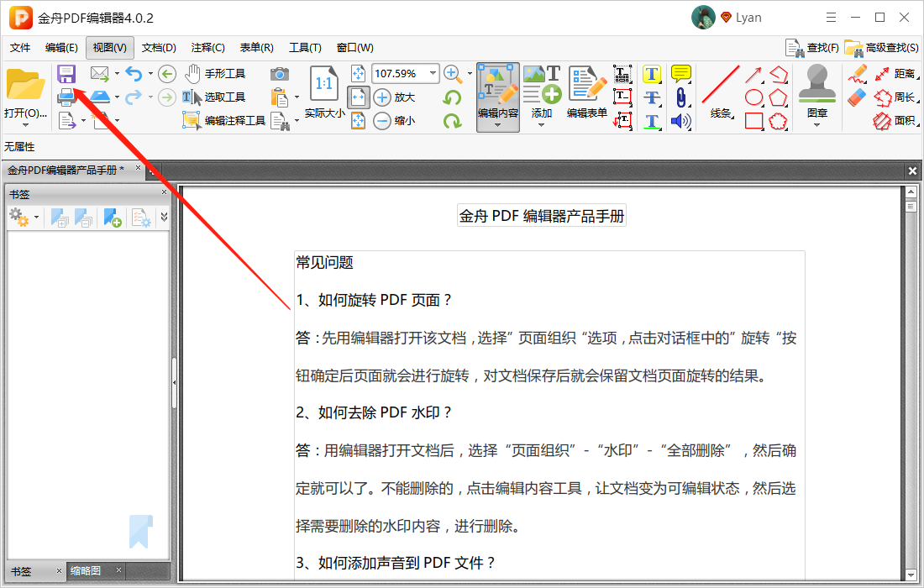Screen dimensions: 924x588
Task: Open the Undo history dropdown arrow
Action: coord(150,74)
